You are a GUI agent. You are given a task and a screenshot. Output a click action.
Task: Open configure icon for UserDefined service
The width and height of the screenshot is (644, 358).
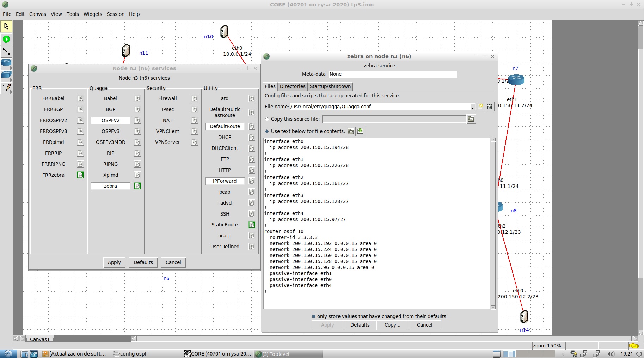[x=252, y=247]
